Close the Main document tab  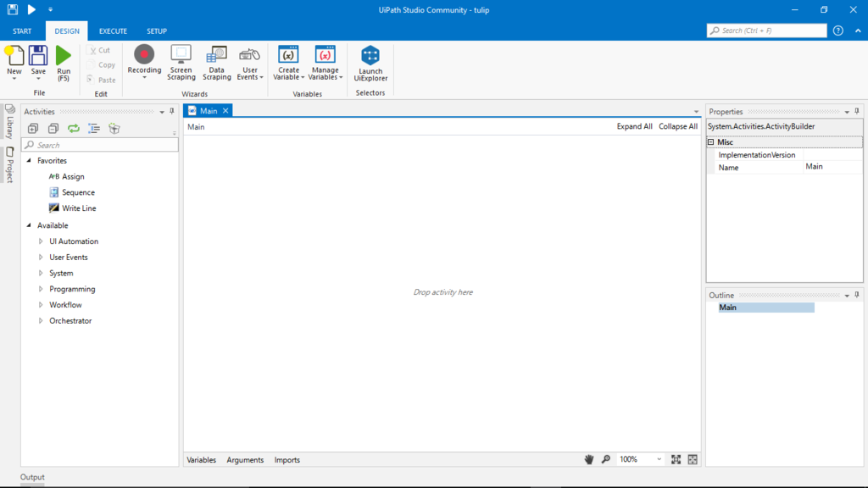pyautogui.click(x=225, y=111)
